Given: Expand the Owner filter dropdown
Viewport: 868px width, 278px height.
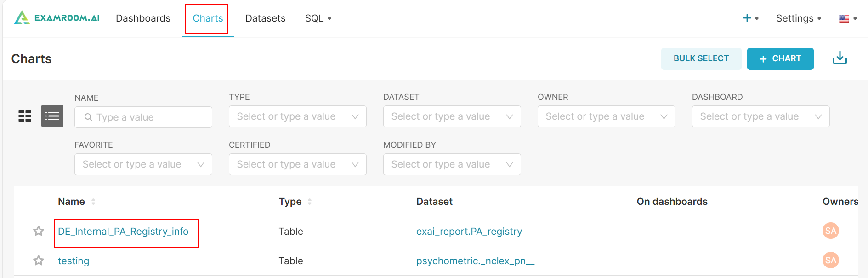Looking at the screenshot, I should (606, 116).
